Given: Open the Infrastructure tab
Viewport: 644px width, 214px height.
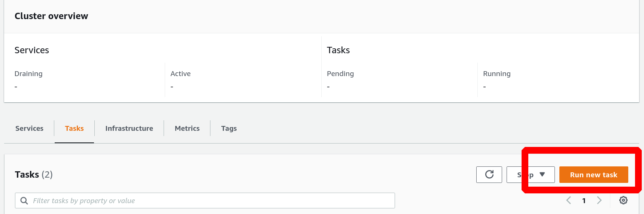Looking at the screenshot, I should tap(129, 129).
